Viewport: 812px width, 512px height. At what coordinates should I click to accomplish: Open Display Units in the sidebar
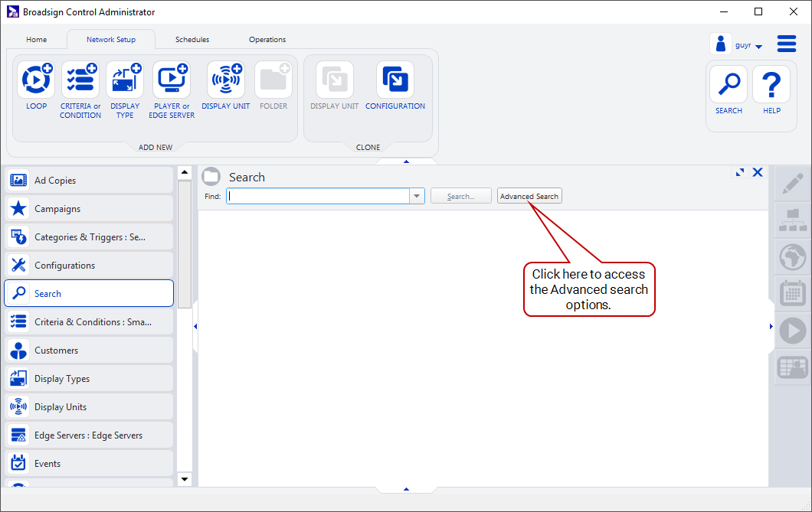pos(89,407)
